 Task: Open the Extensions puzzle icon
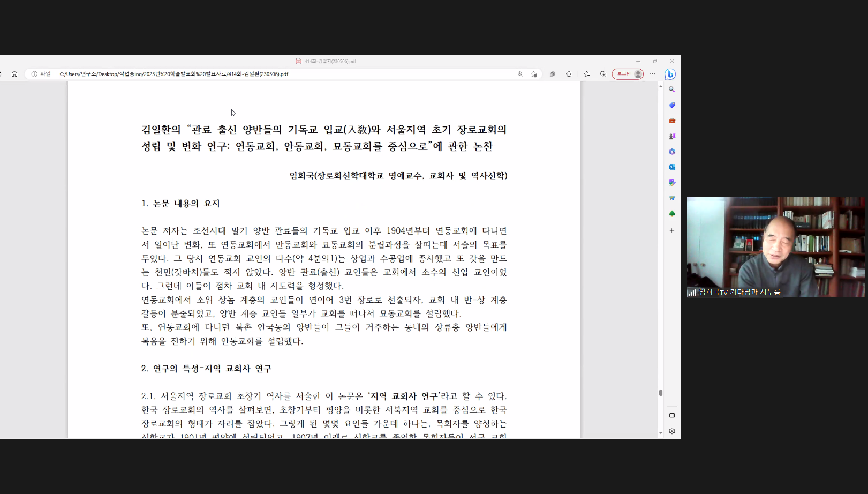pos(569,74)
